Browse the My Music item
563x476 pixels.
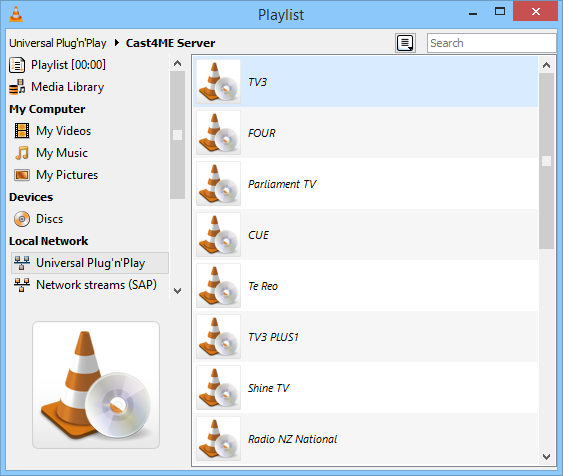click(62, 153)
